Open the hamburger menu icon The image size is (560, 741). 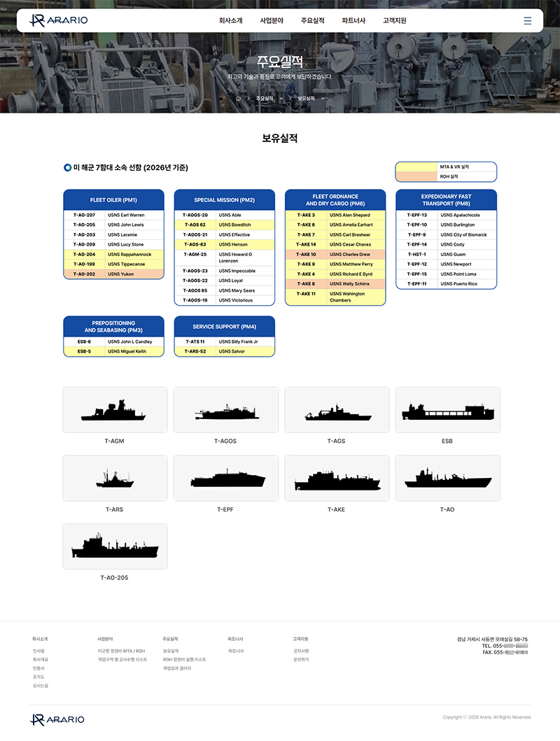[x=527, y=20]
